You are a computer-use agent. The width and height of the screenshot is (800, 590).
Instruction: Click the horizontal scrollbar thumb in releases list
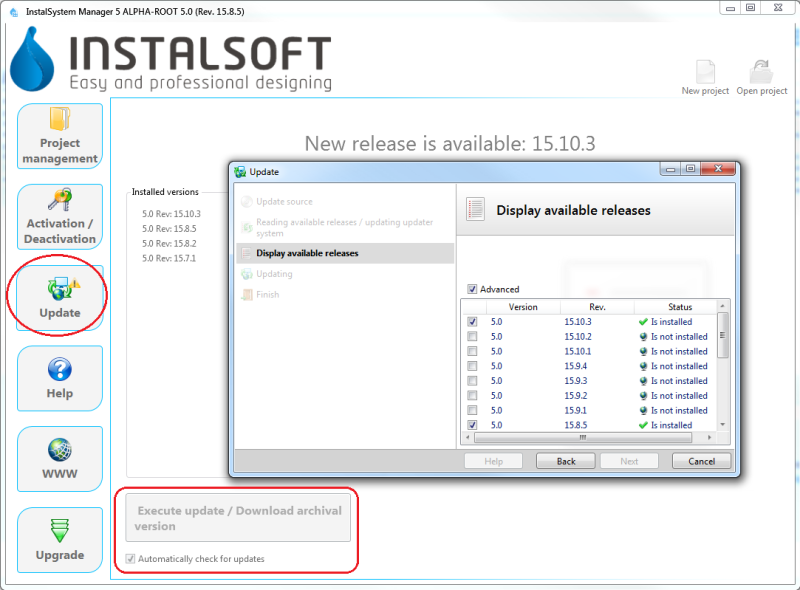pos(583,438)
